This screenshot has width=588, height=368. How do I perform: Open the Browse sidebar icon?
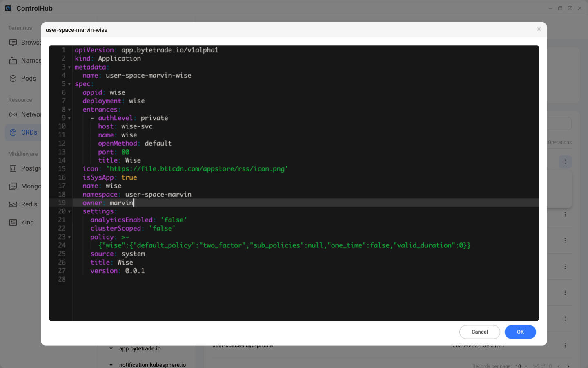pos(13,43)
